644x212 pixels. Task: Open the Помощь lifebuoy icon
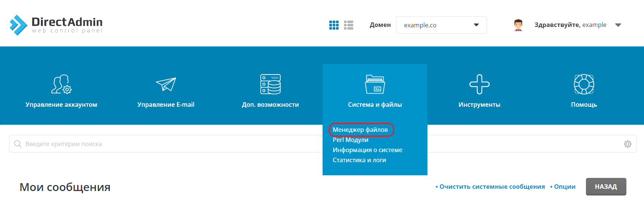click(584, 84)
